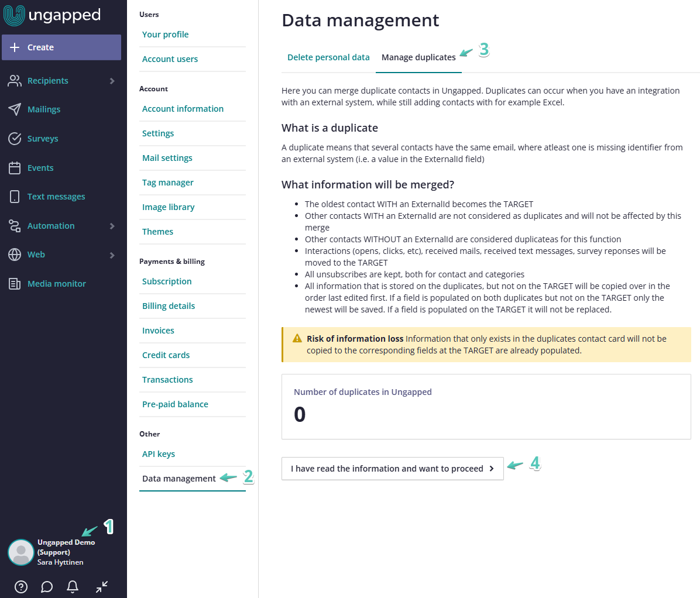
Task: Click the Create button
Action: pyautogui.click(x=61, y=47)
